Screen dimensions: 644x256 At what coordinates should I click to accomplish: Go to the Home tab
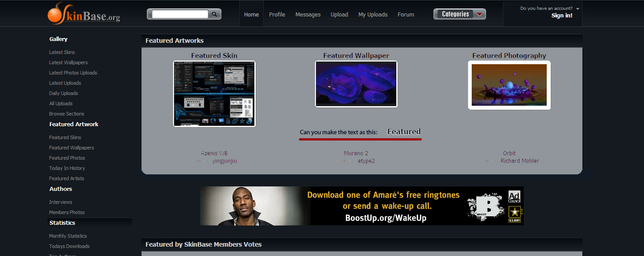coord(251,14)
